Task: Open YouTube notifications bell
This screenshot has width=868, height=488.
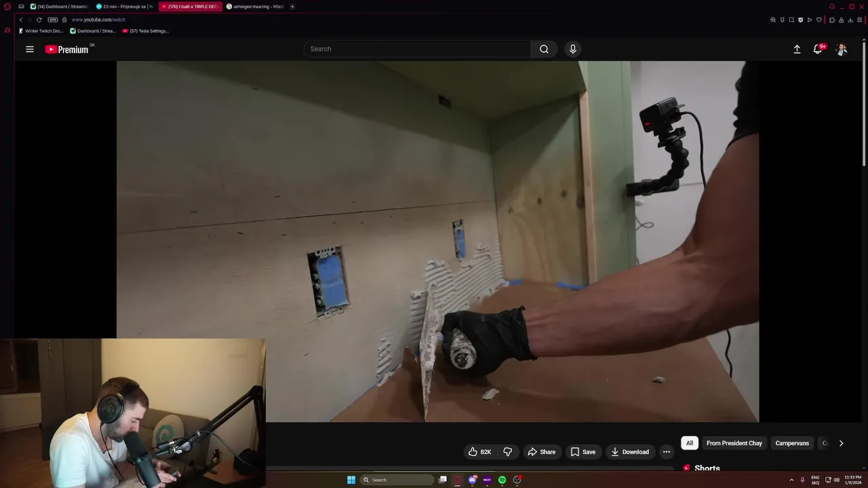Action: point(818,49)
